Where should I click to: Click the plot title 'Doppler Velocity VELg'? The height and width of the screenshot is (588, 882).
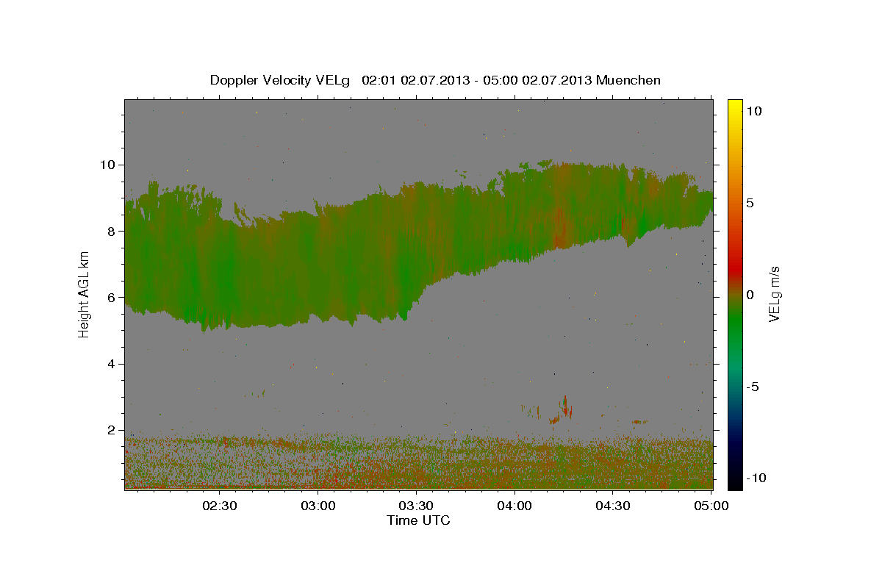[281, 80]
